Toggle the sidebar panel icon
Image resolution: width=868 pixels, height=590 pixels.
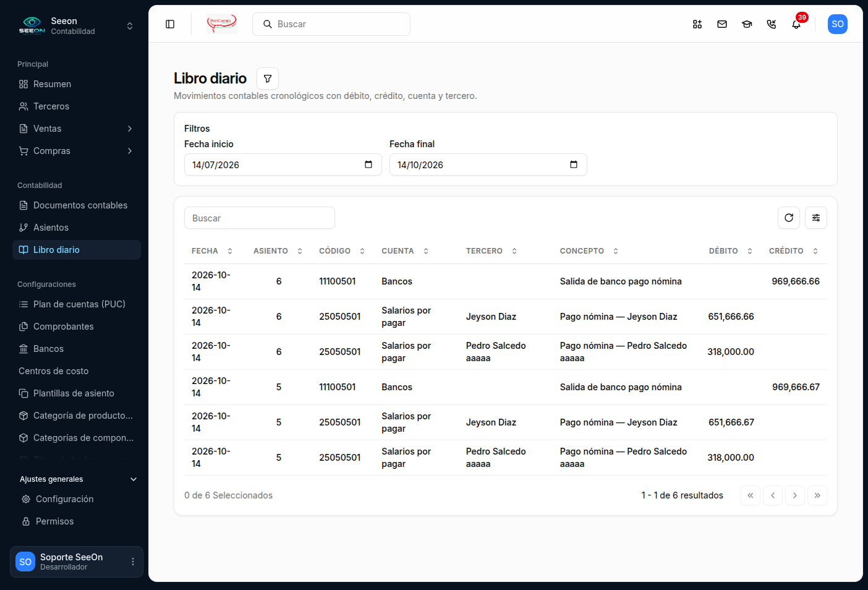[x=170, y=24]
